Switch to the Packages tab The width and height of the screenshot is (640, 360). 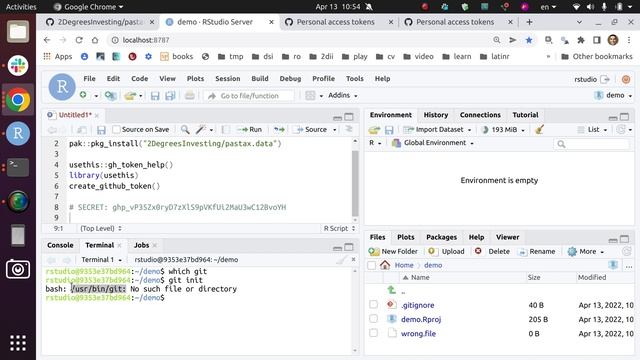441,237
